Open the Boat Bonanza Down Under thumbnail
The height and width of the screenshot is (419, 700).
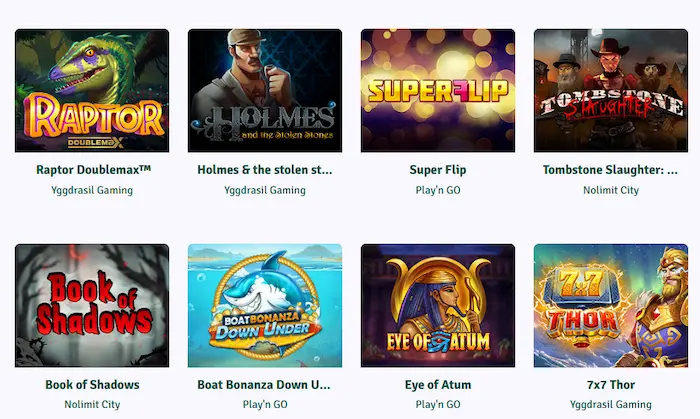tap(265, 305)
